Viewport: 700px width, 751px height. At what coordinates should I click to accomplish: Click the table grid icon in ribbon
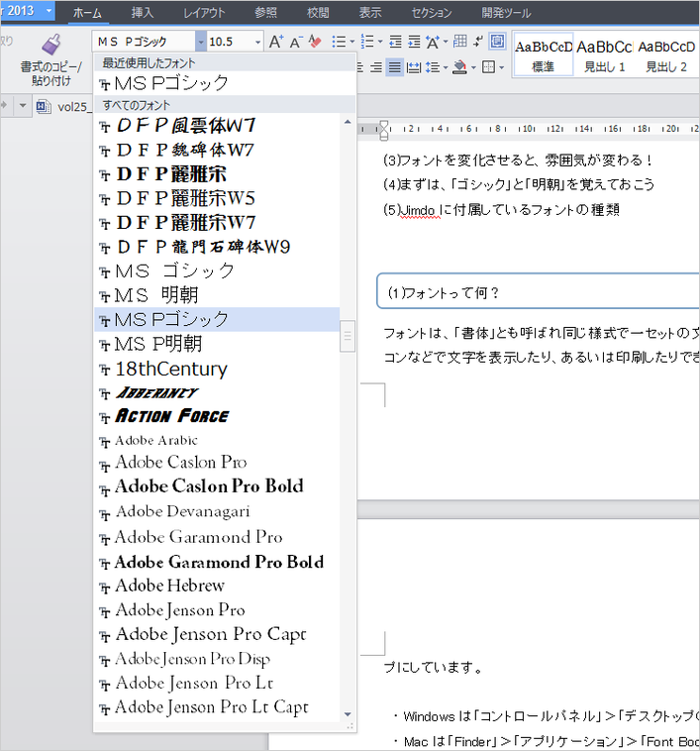[x=460, y=42]
